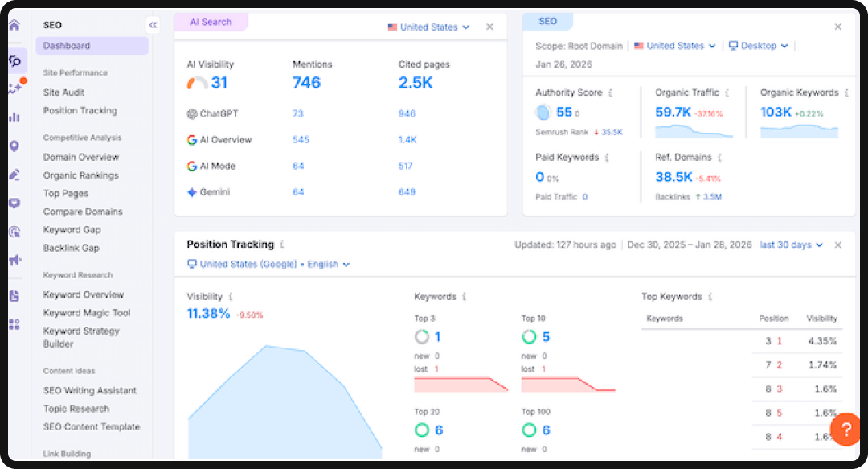Expand the English language selector in Position Tracking
868x469 pixels.
[327, 264]
